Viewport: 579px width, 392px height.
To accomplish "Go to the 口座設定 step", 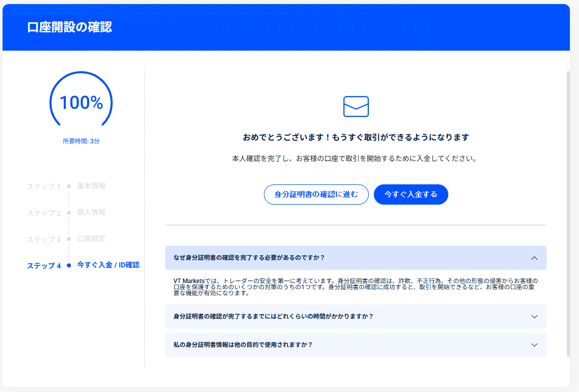I will pyautogui.click(x=91, y=239).
